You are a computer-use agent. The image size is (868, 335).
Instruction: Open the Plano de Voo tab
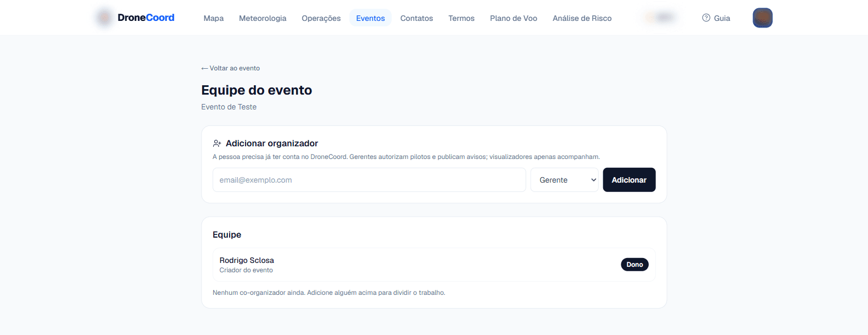point(514,18)
